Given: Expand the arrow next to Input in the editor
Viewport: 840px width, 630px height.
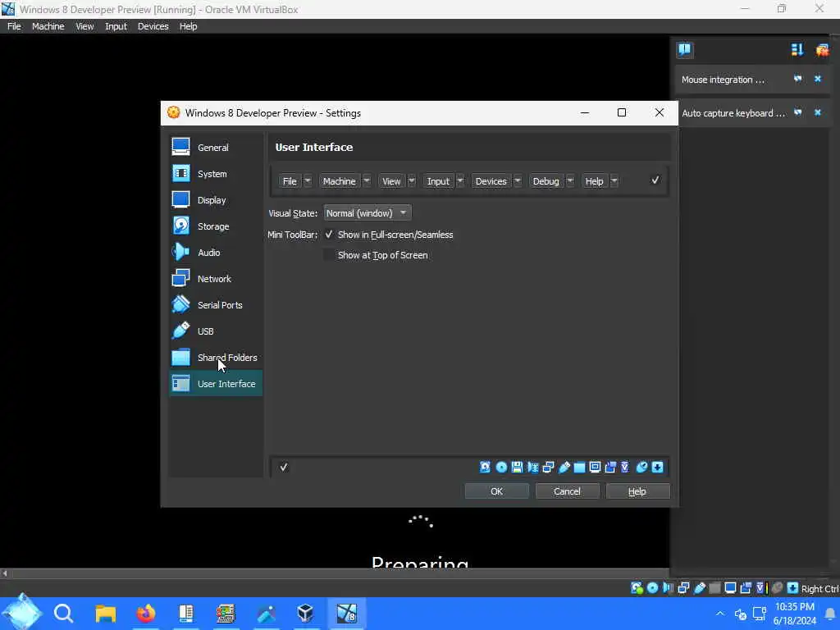Looking at the screenshot, I should click(x=459, y=181).
